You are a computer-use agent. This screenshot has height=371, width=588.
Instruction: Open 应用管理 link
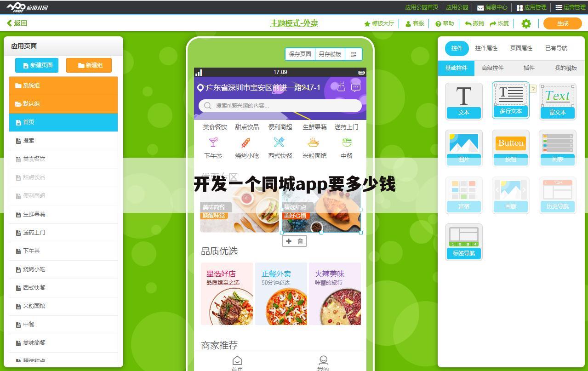(x=531, y=7)
